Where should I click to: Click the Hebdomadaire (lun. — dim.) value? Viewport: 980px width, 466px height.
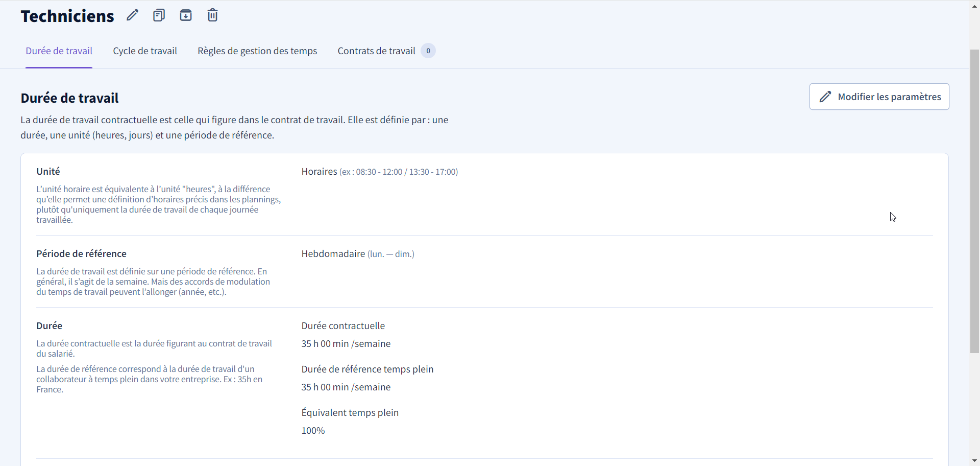click(358, 254)
